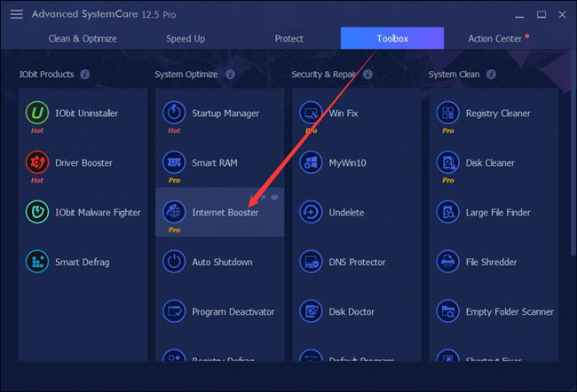This screenshot has width=577, height=392.
Task: Maximize the Advanced SystemCare window
Action: tap(541, 15)
